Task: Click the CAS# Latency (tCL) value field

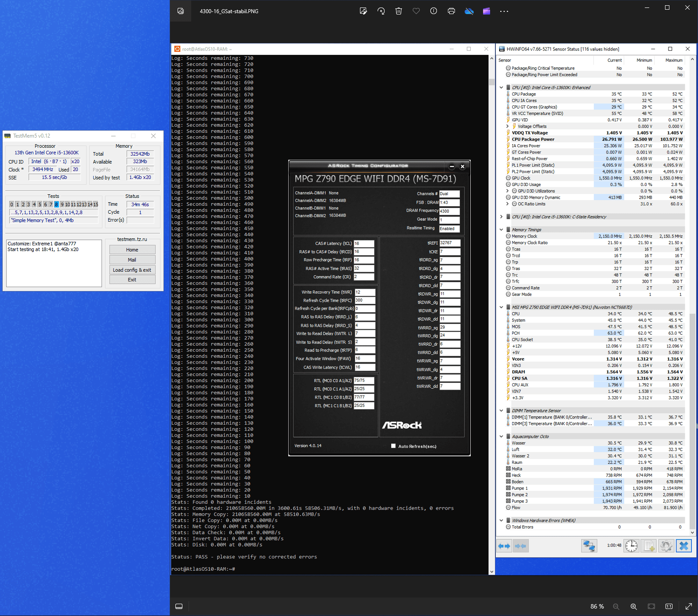Action: click(x=364, y=243)
